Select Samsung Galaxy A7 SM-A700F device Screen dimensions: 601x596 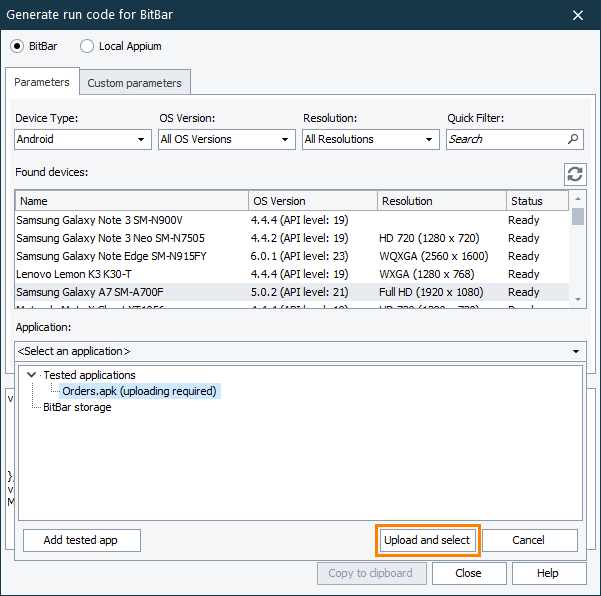coord(292,292)
